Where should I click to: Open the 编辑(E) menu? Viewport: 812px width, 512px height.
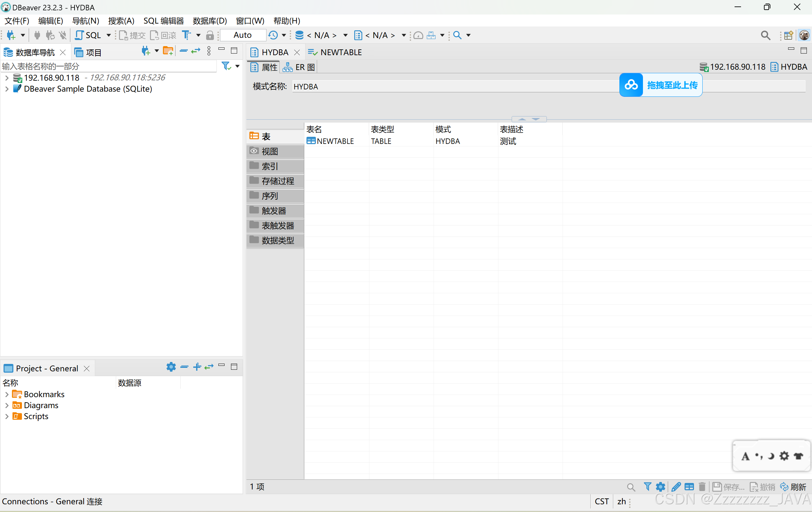pos(51,21)
